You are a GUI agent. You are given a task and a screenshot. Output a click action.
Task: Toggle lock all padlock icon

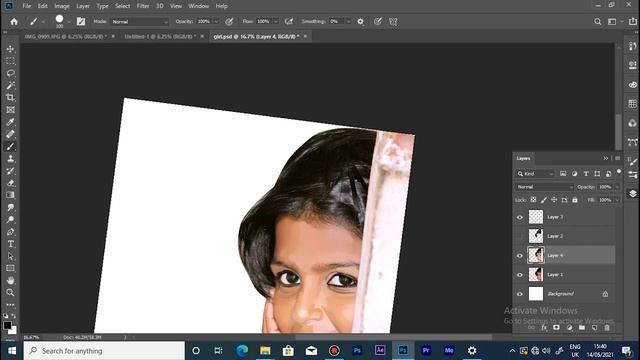[x=575, y=200]
